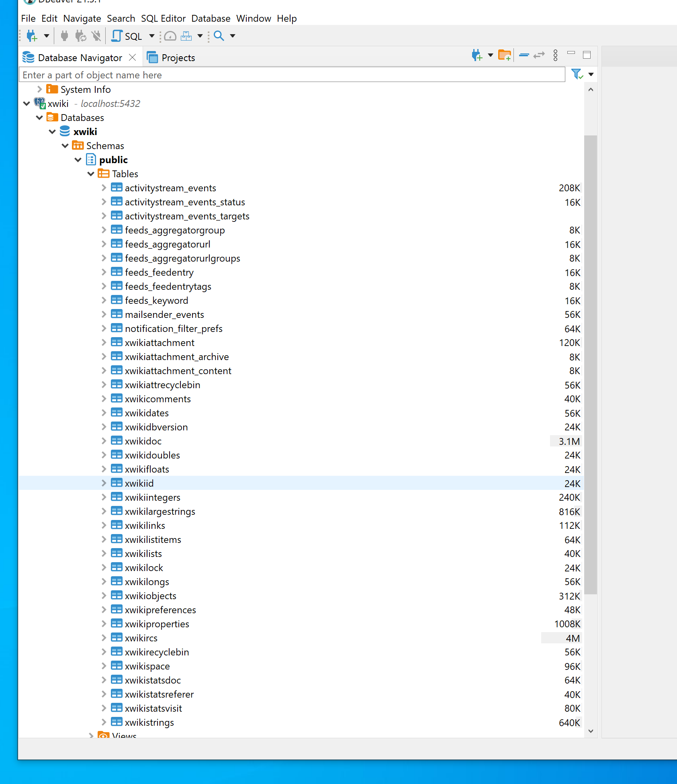This screenshot has width=677, height=784.
Task: Maximize the navigator panel
Action: tap(587, 55)
